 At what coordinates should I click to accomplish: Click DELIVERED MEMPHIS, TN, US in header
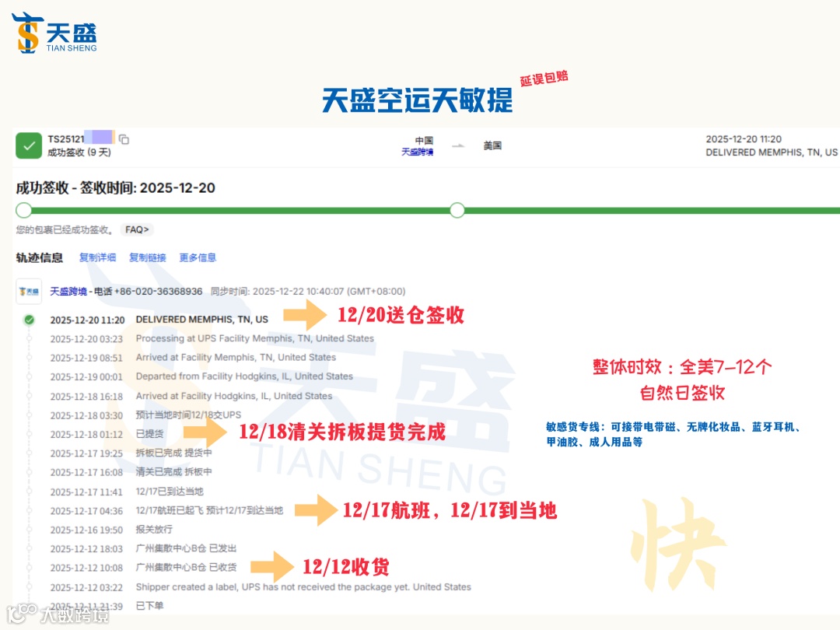pyautogui.click(x=772, y=152)
